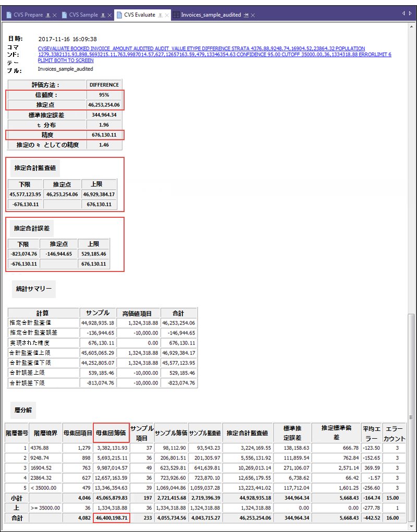The image size is (417, 532).
Task: Select the 46,400,198.71 total cell
Action: coord(112,518)
